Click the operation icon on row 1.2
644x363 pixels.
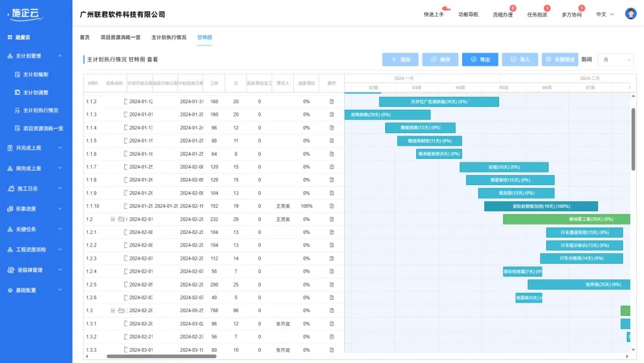(332, 219)
